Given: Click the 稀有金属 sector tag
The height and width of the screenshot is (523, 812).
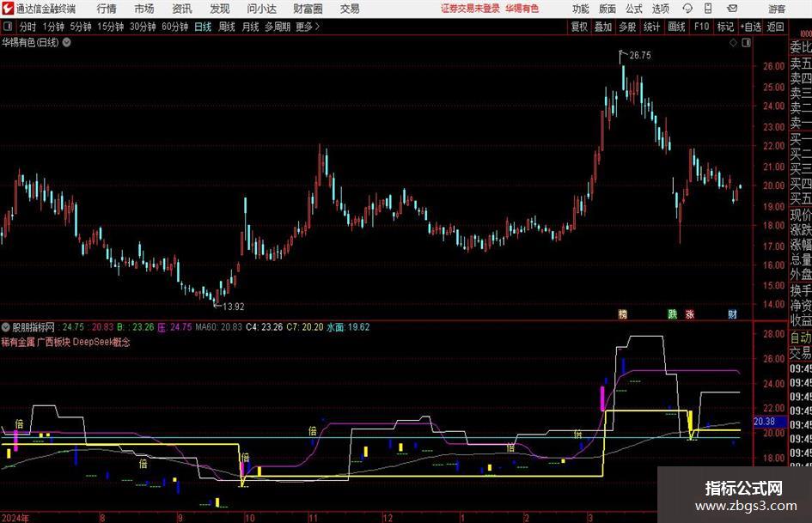Looking at the screenshot, I should (18, 343).
